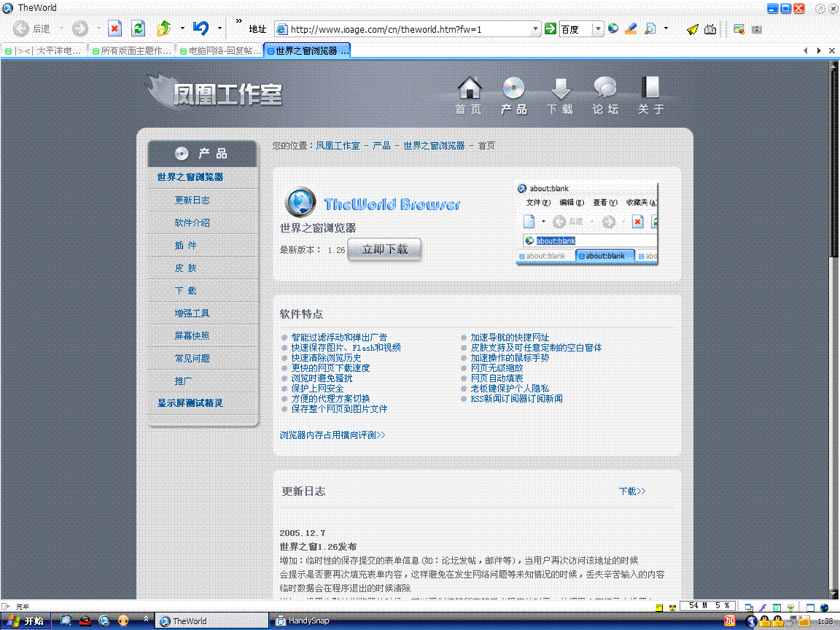This screenshot has height=630, width=840.
Task: Click the Stop loading red X icon
Action: (x=114, y=29)
